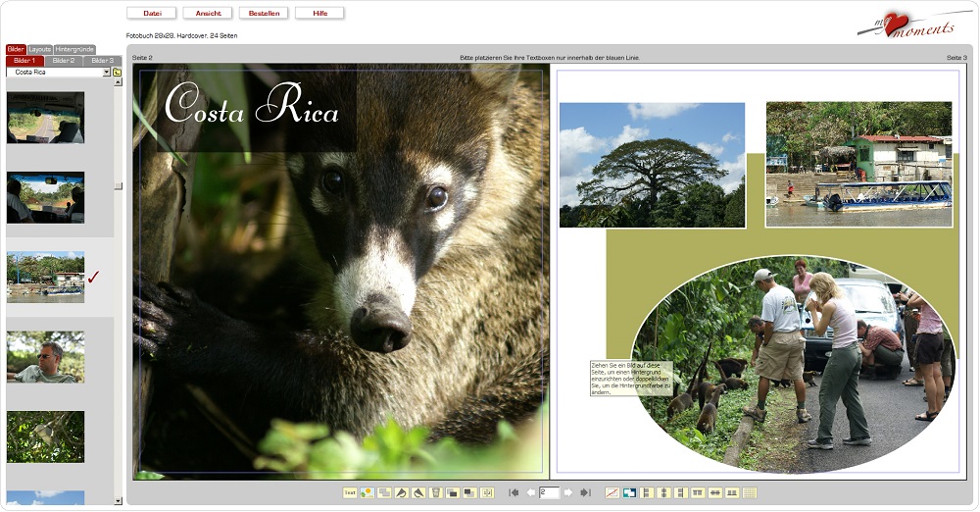Click the red diagonal line icon
Screen dimensions: 980x512
point(612,493)
